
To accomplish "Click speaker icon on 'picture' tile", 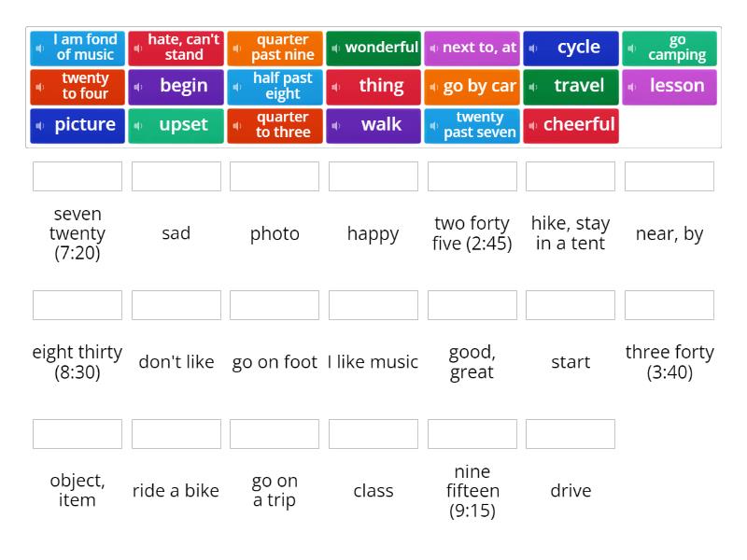I will [x=39, y=126].
